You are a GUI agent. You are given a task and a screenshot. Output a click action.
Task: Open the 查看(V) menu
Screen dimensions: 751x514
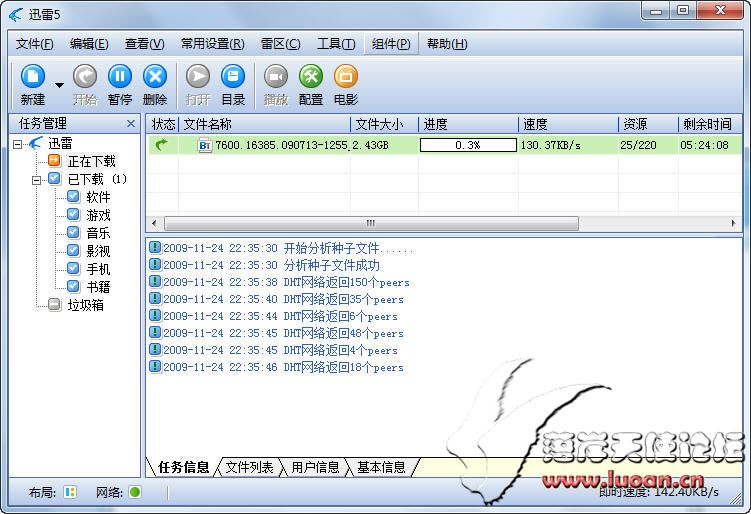tap(144, 44)
